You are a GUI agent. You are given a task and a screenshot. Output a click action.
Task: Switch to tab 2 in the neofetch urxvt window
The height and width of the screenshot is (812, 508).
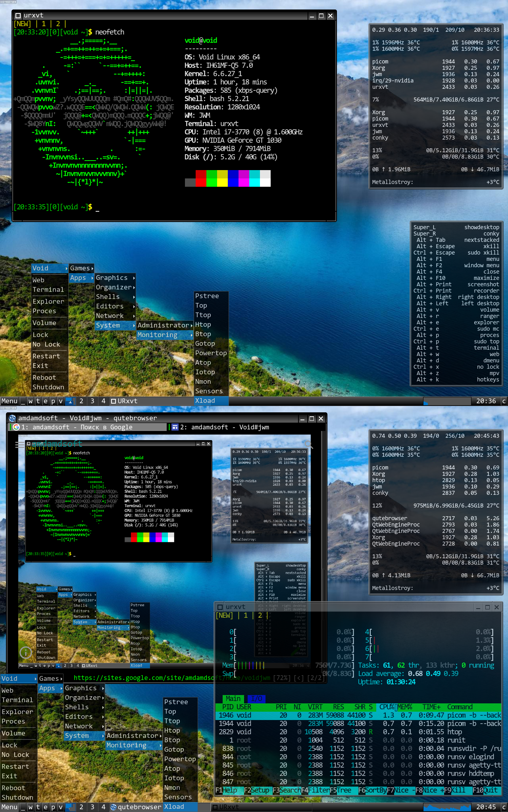(58, 24)
